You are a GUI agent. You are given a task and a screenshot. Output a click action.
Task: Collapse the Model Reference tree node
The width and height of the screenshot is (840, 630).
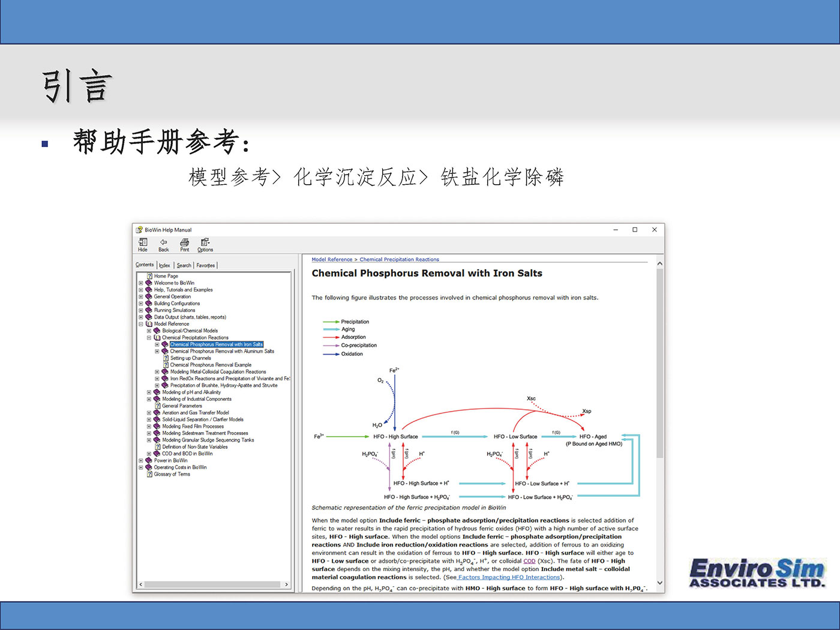(x=141, y=324)
